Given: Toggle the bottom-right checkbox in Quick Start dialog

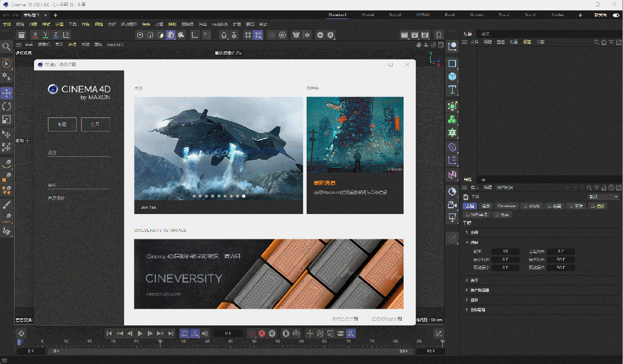Looking at the screenshot, I should 400,319.
